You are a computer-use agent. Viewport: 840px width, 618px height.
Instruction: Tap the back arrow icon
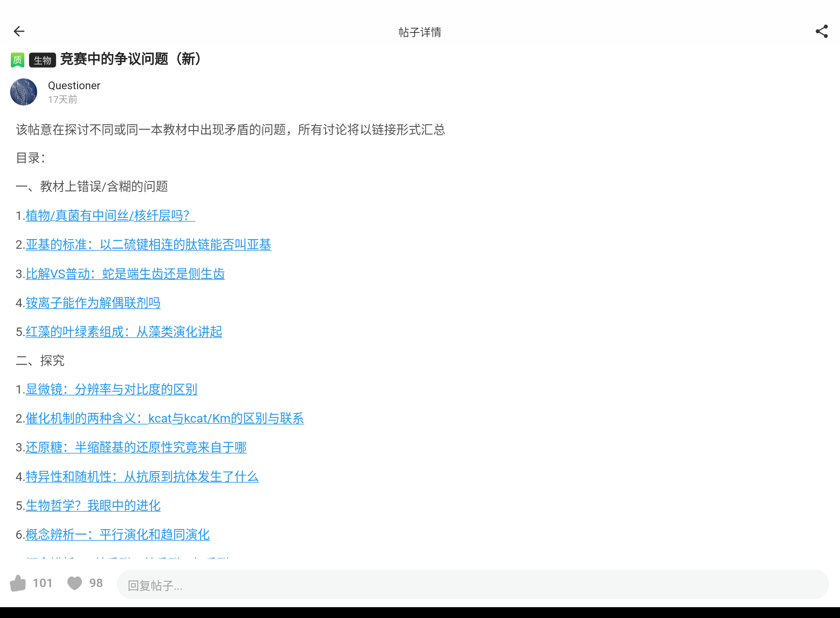point(19,31)
